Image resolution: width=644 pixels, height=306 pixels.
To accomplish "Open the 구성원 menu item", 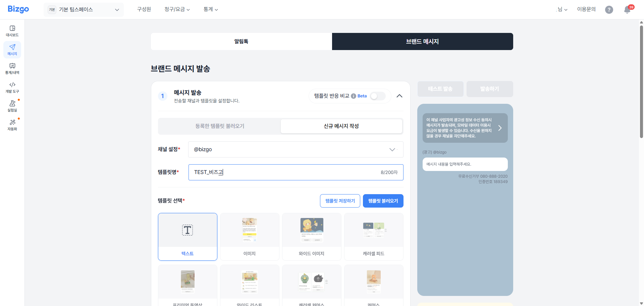I will (x=144, y=9).
